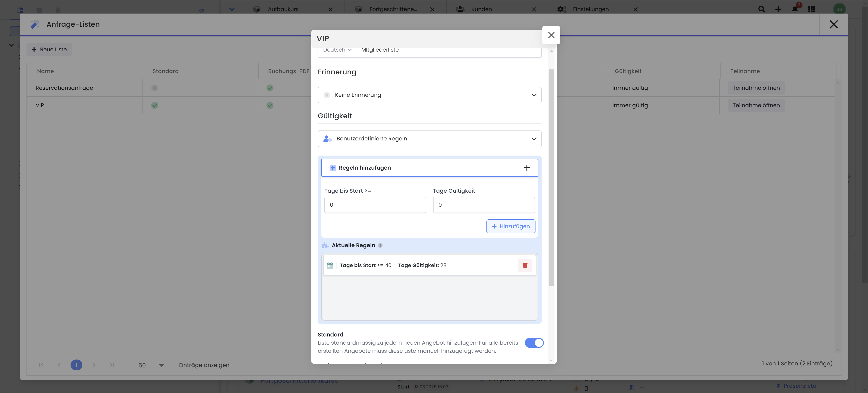Open the search magnifier icon
The image size is (868, 393).
(761, 9)
